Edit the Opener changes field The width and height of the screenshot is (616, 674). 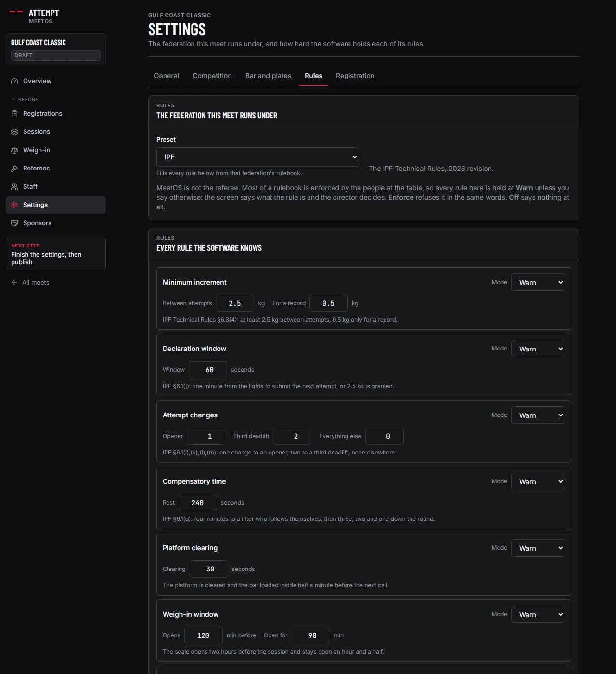pos(206,436)
